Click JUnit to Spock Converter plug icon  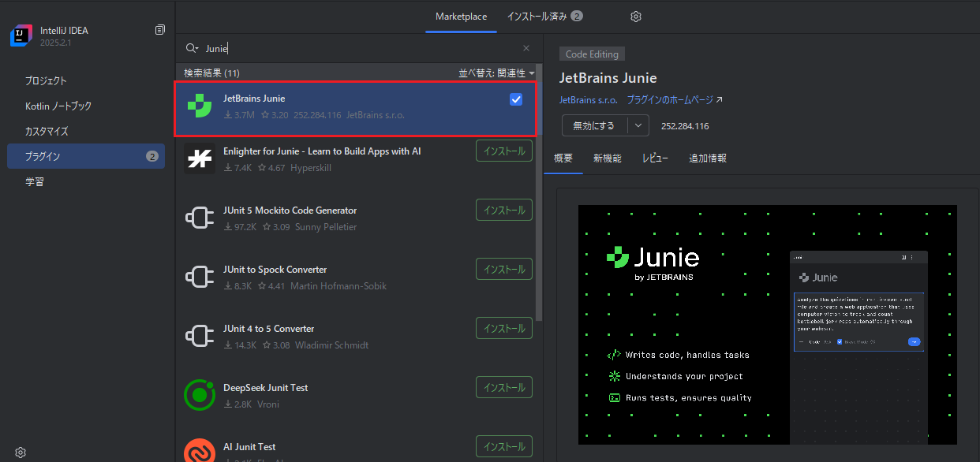tap(200, 277)
